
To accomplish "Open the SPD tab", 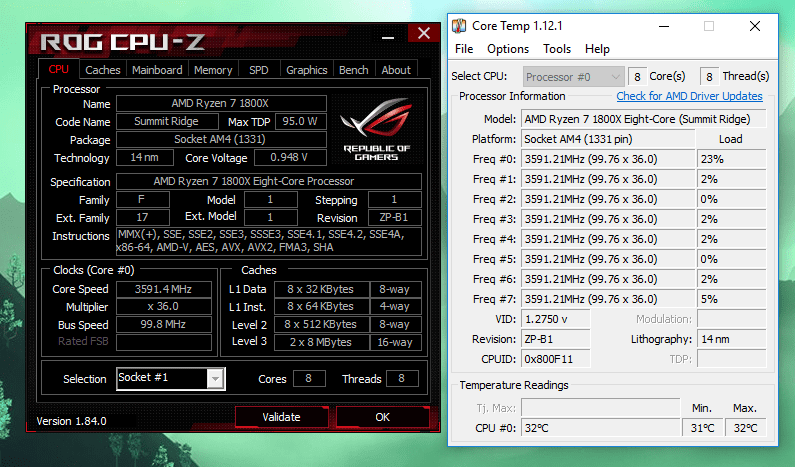I will [x=259, y=70].
